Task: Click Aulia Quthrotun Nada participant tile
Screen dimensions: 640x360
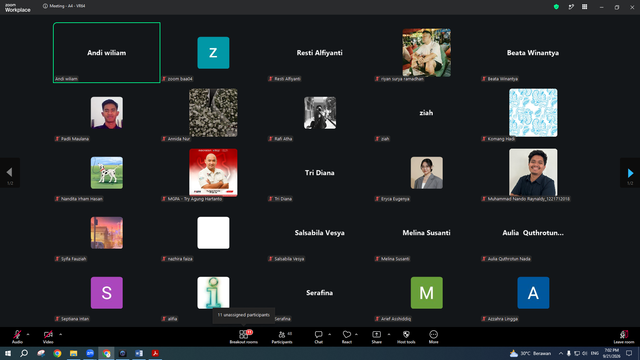Action: click(533, 233)
